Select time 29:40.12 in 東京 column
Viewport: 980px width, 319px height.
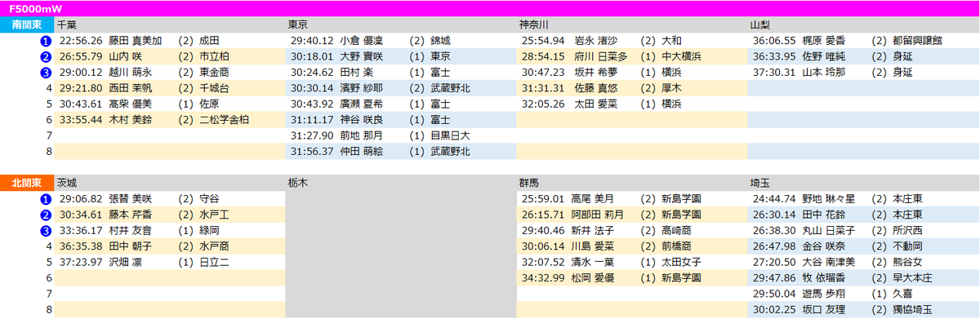click(x=313, y=40)
